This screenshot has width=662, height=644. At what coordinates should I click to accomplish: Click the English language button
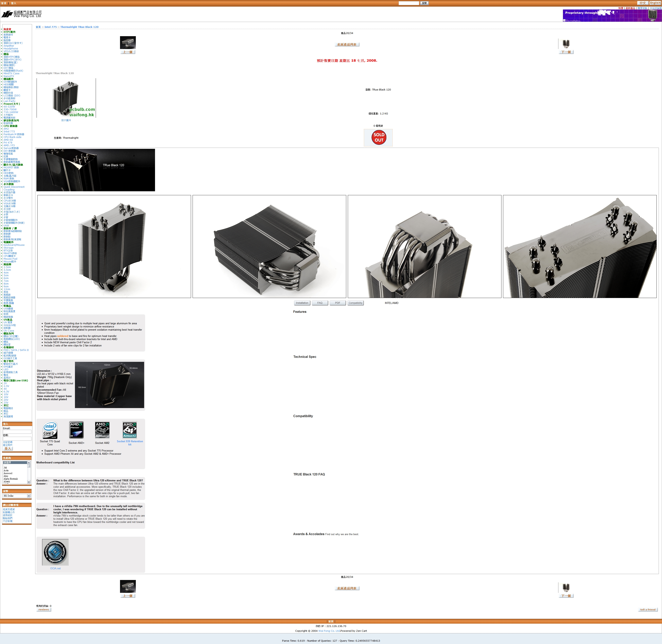tap(655, 3)
